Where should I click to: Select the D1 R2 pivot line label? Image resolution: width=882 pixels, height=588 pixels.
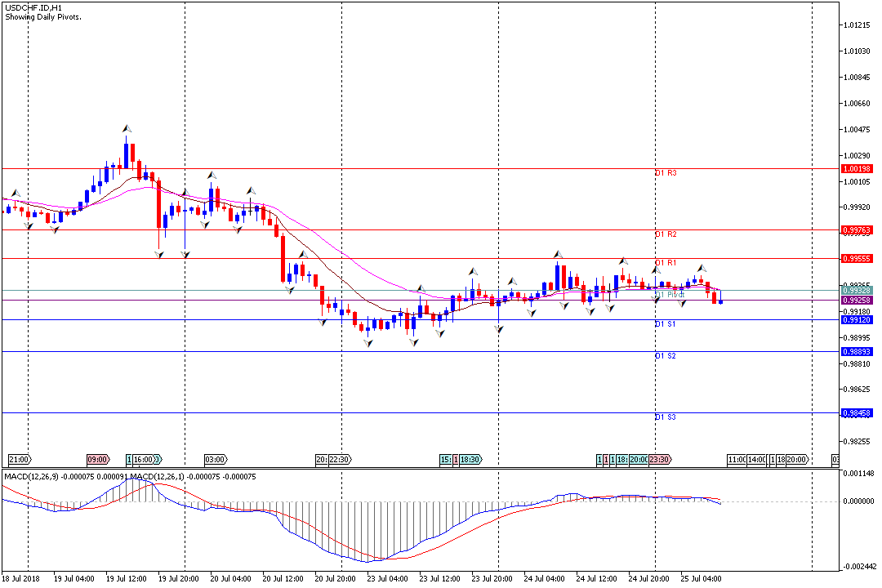pos(666,234)
